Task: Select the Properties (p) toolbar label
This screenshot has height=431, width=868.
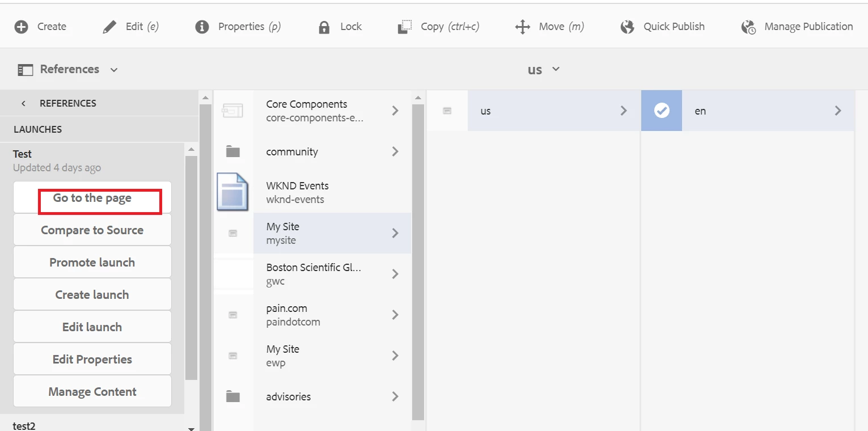Action: click(x=249, y=27)
